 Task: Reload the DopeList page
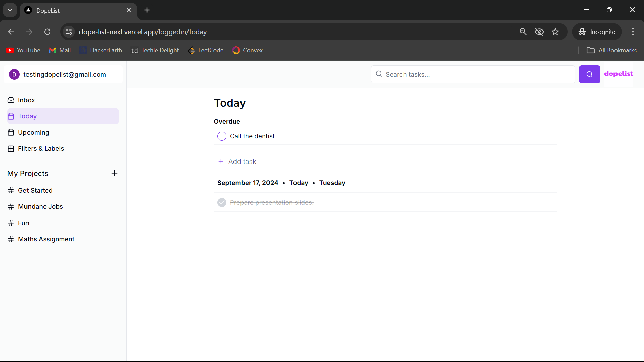47,32
